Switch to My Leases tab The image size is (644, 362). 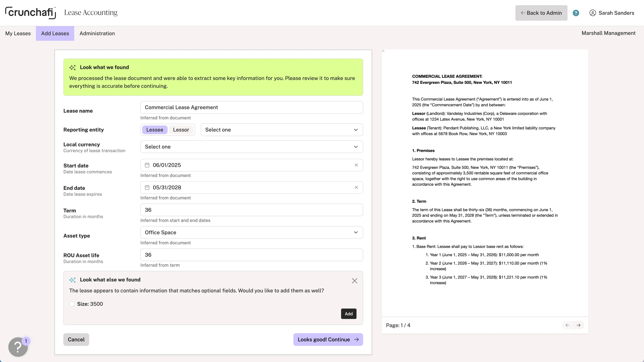point(18,33)
